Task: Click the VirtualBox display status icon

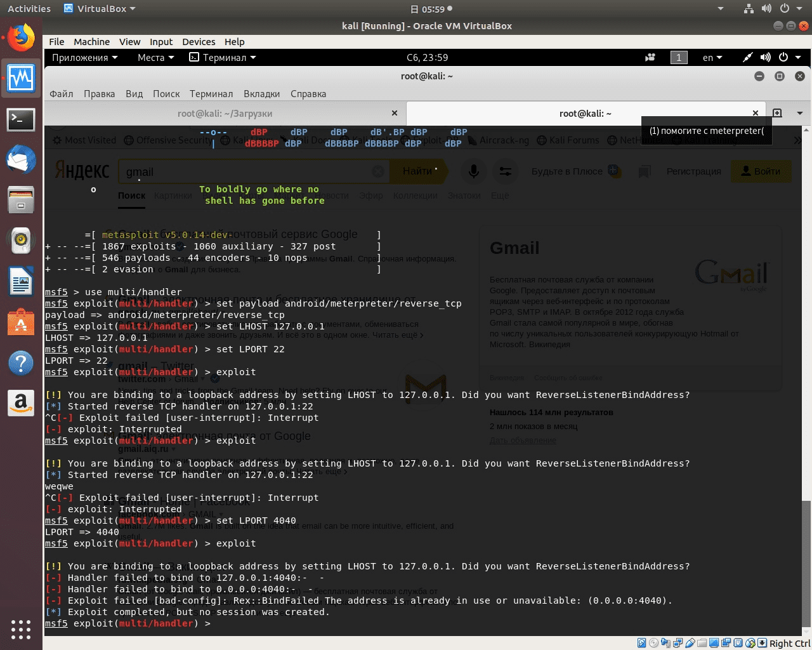Action: point(714,643)
